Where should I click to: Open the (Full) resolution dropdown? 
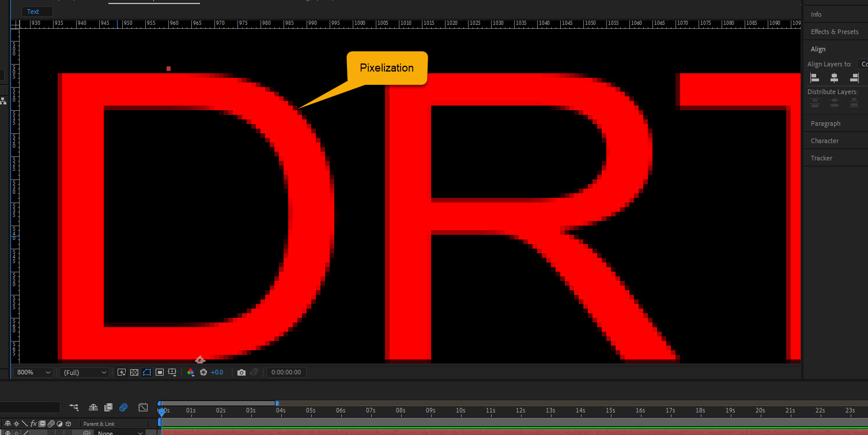[x=84, y=372]
